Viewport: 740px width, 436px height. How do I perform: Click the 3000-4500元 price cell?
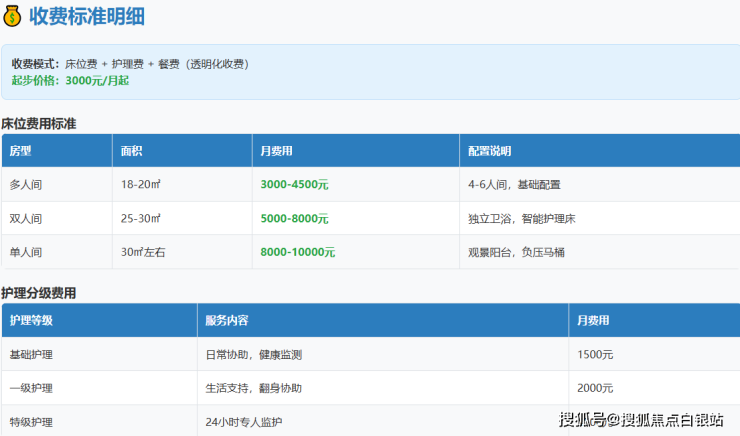(294, 185)
